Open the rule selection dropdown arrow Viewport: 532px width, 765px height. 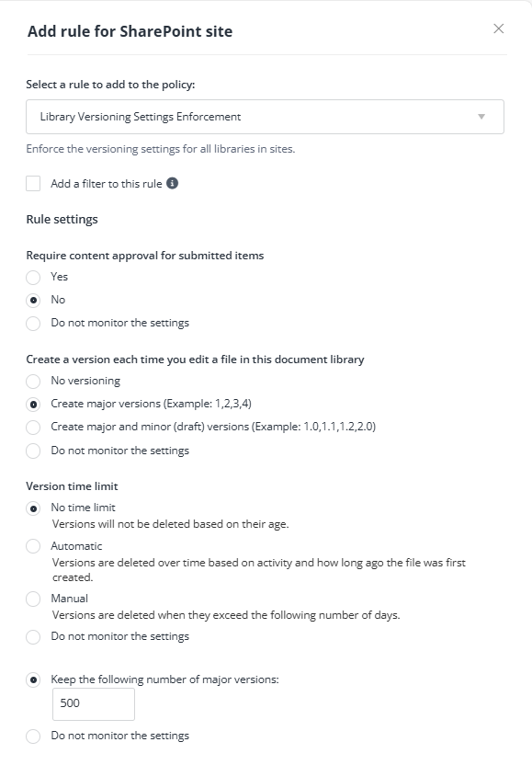pos(481,117)
